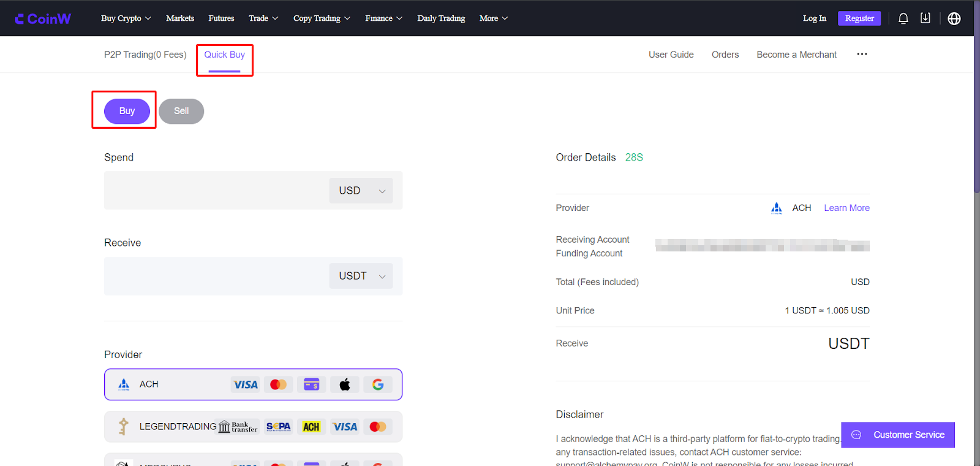Open Customer Service chat button
This screenshot has width=980, height=466.
[x=898, y=435]
